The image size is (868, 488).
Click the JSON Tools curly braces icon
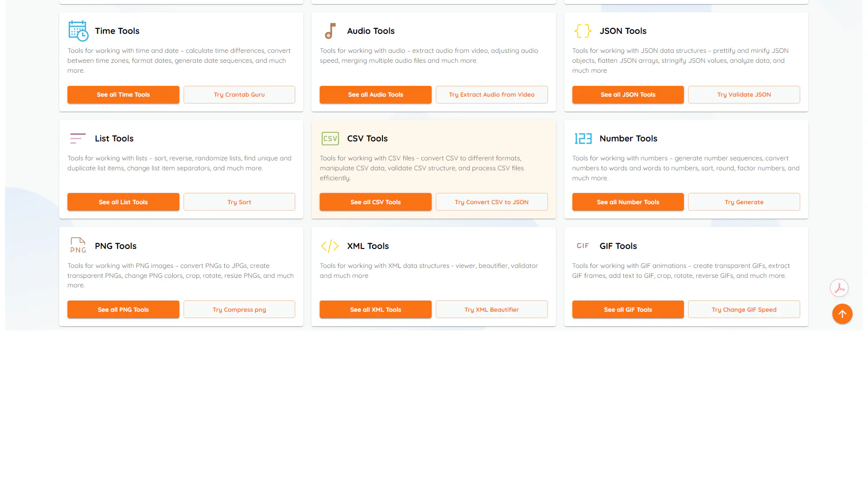[x=583, y=31]
